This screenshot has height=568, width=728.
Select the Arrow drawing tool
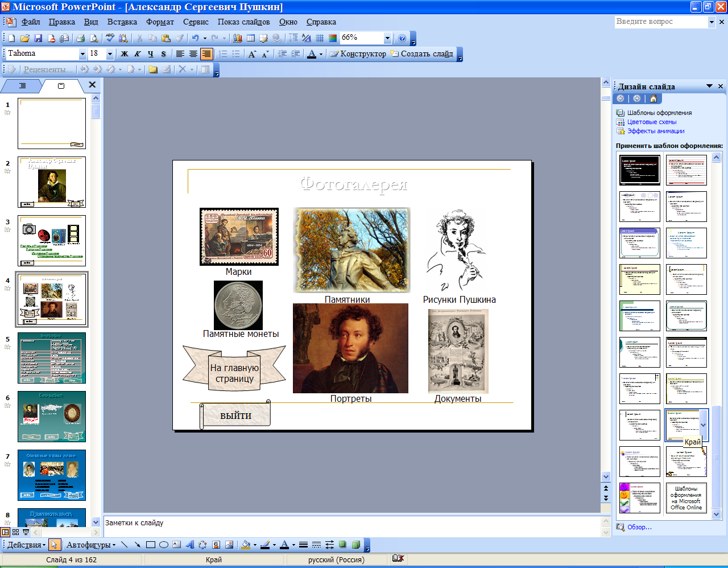(x=138, y=545)
